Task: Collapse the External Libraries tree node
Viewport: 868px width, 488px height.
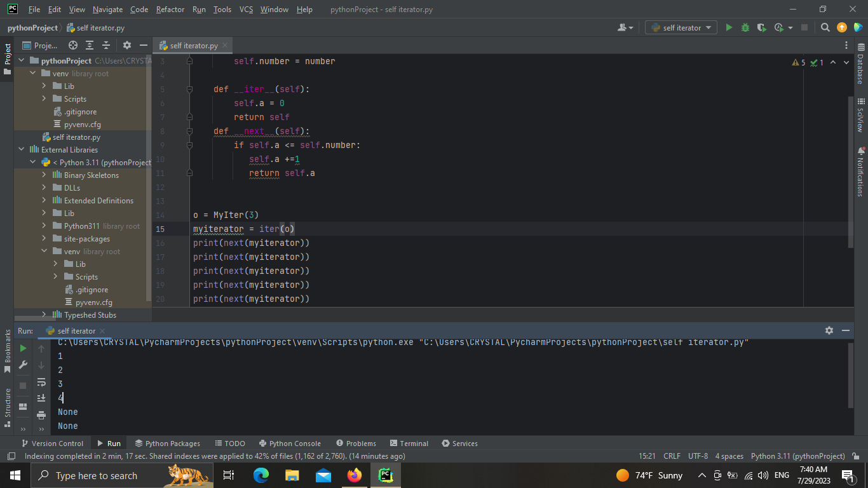Action: click(x=22, y=150)
